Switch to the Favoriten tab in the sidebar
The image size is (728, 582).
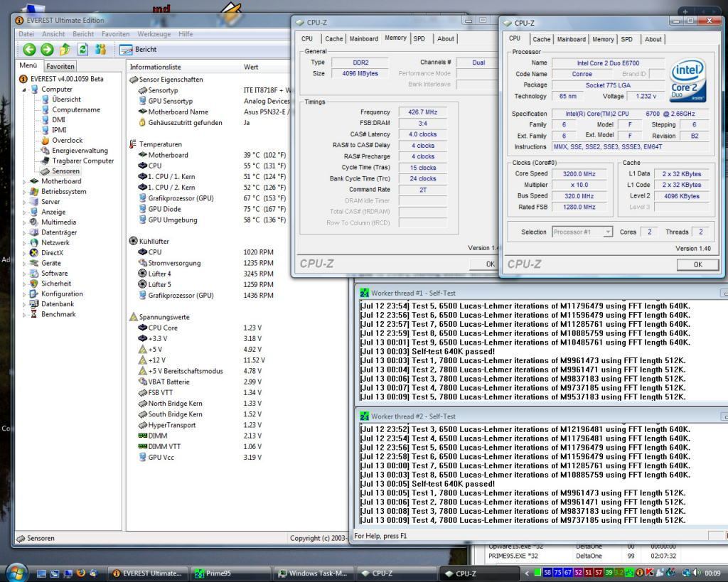point(60,66)
